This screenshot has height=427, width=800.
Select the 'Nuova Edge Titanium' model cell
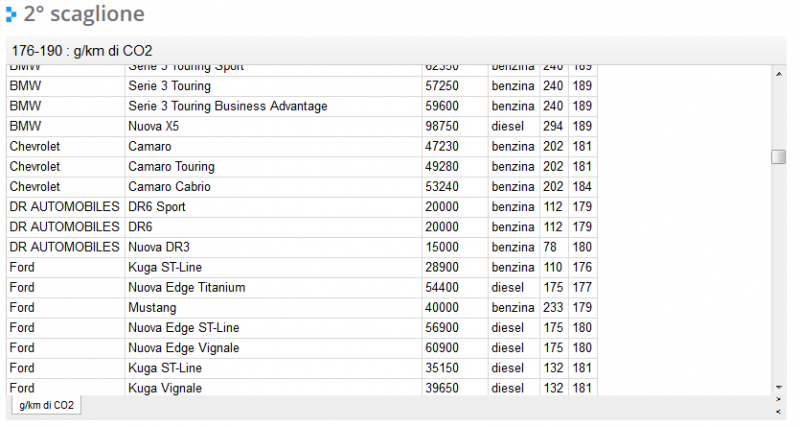point(273,287)
